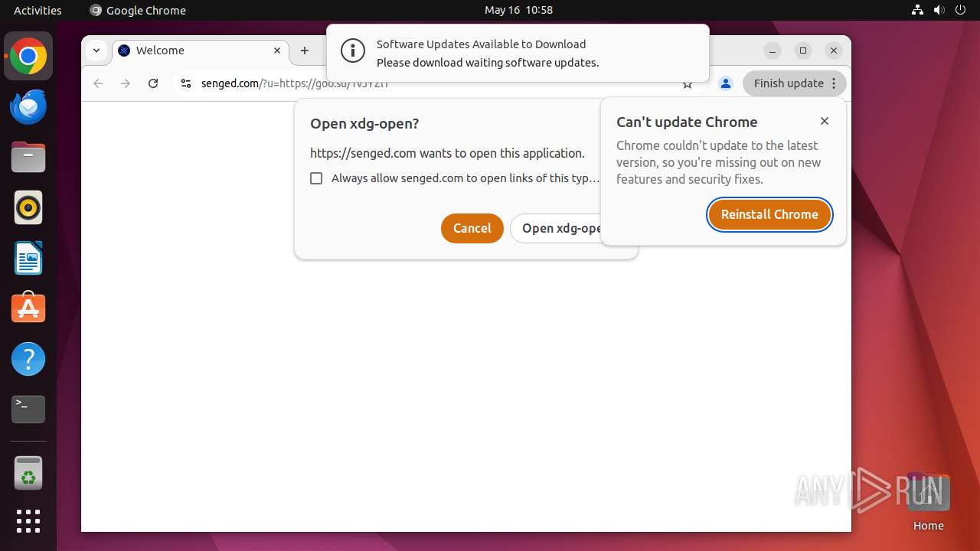The image size is (980, 551).
Task: Open the Help icon in dock
Action: [x=28, y=358]
